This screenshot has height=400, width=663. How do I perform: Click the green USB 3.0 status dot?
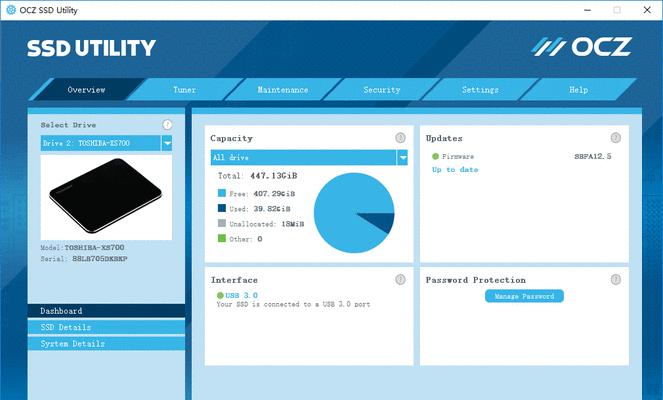tap(220, 295)
